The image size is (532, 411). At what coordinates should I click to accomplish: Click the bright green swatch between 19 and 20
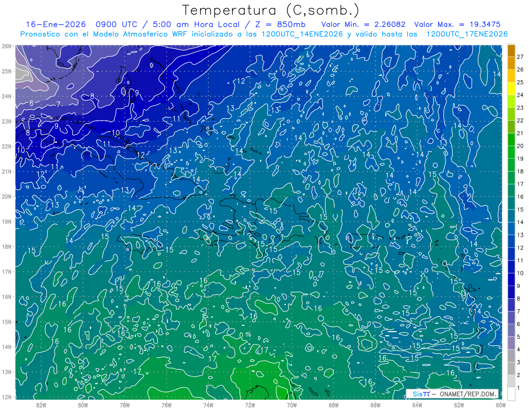pos(511,152)
